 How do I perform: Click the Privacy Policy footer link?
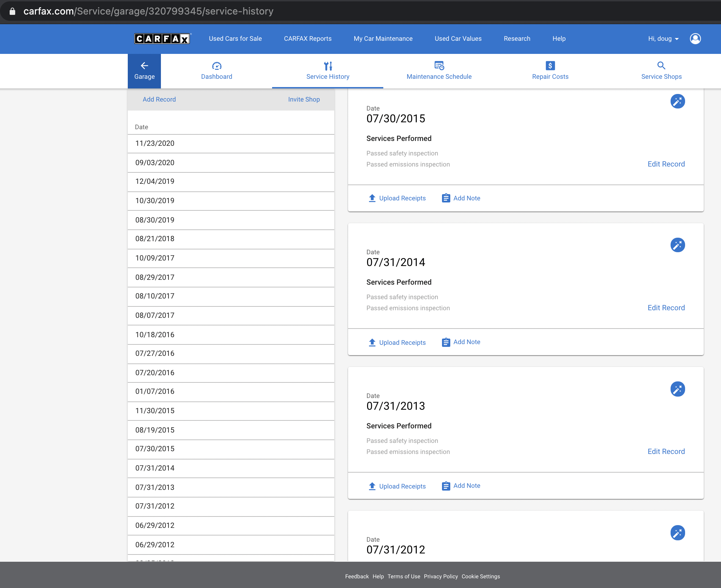click(x=441, y=576)
